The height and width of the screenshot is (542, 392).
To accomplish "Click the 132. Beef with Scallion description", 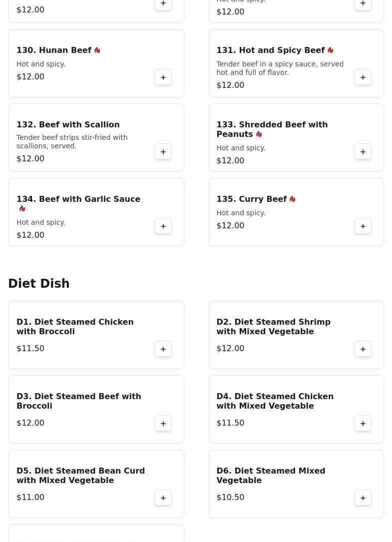I will pyautogui.click(x=72, y=142).
